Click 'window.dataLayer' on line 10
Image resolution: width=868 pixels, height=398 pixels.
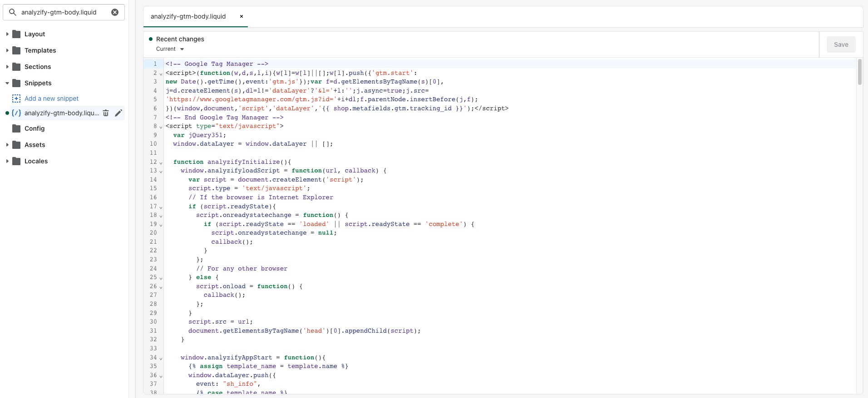point(203,144)
